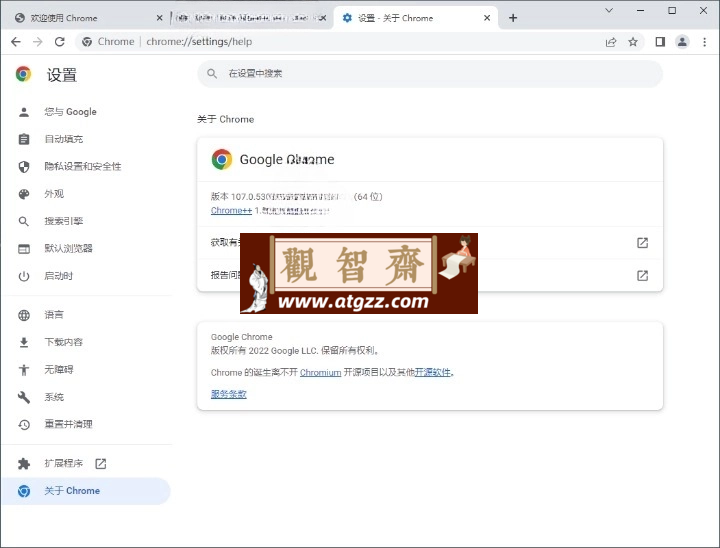Click the download icon beside 下载内容

[x=24, y=342]
